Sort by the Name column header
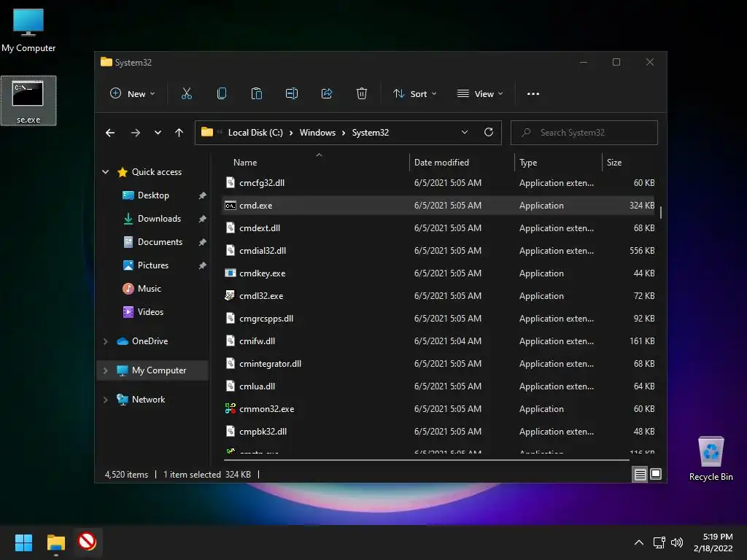The width and height of the screenshot is (747, 560). (x=245, y=163)
